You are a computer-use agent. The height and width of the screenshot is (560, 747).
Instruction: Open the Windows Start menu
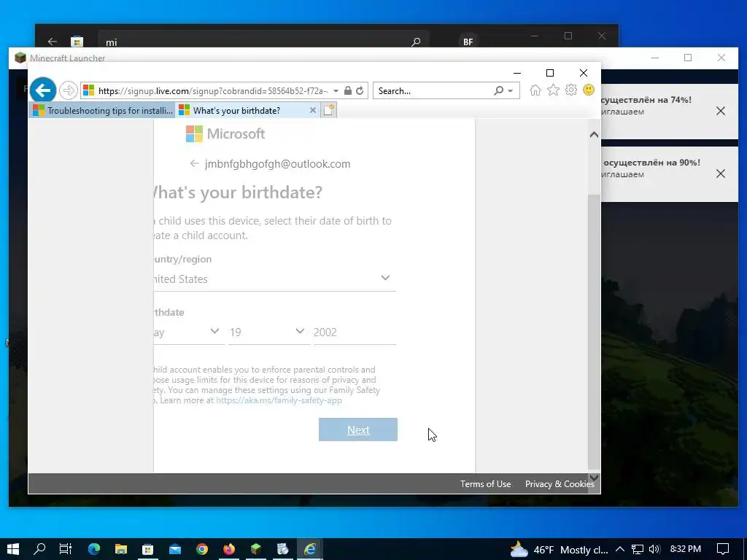[13, 549]
